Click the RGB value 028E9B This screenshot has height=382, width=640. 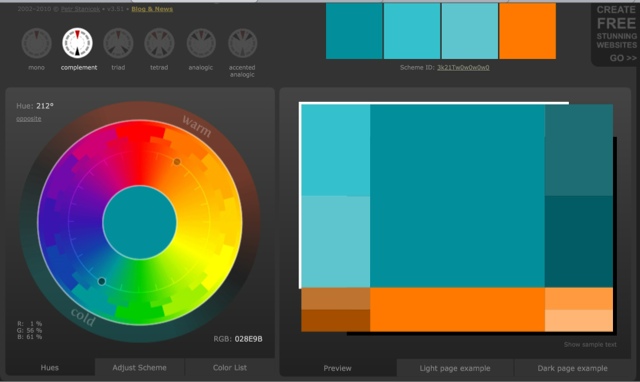pyautogui.click(x=249, y=339)
